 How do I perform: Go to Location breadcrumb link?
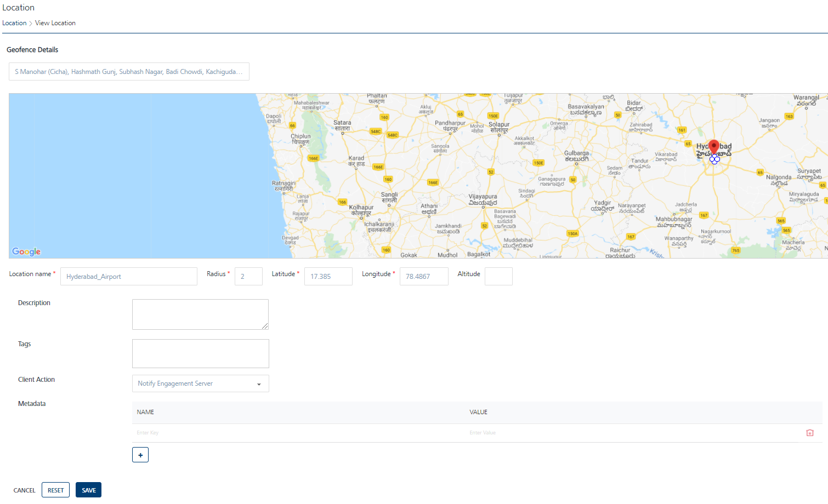pos(14,23)
